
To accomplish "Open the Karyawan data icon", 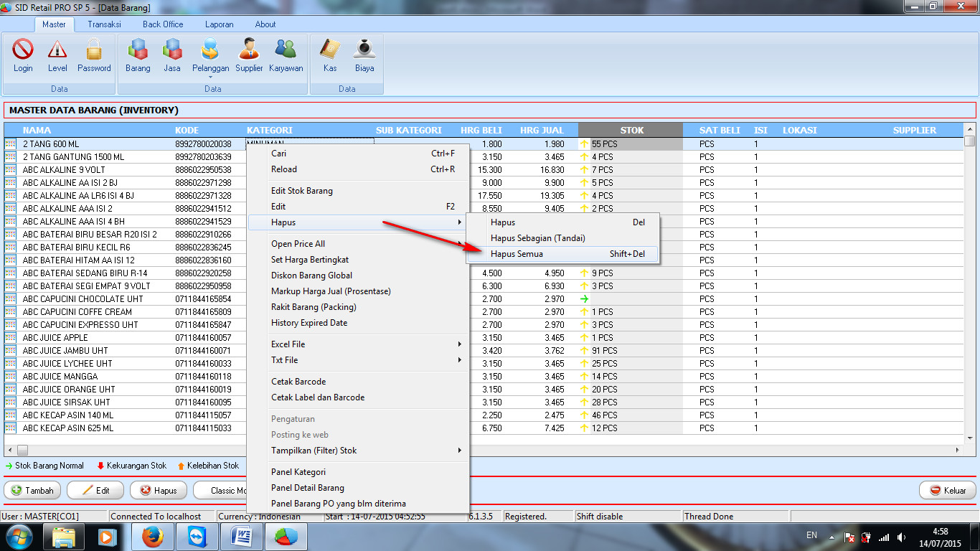I will point(286,54).
